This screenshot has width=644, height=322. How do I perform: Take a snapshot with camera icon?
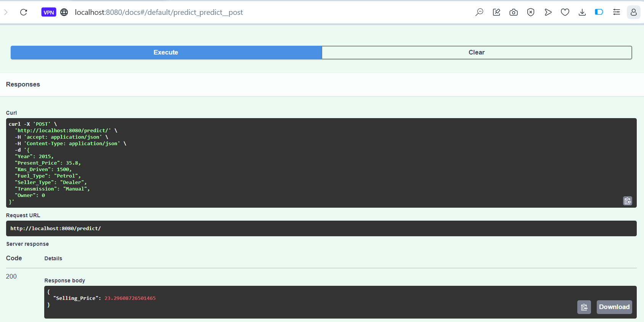514,12
